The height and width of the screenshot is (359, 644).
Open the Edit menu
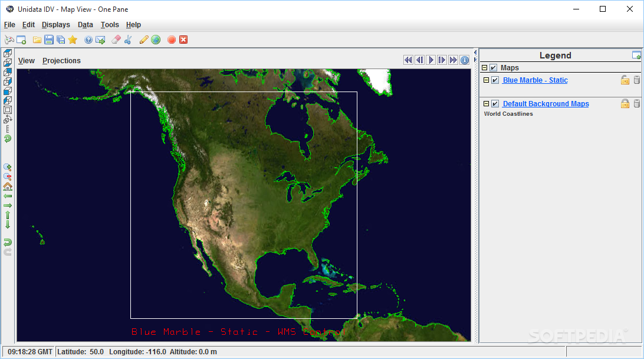28,25
